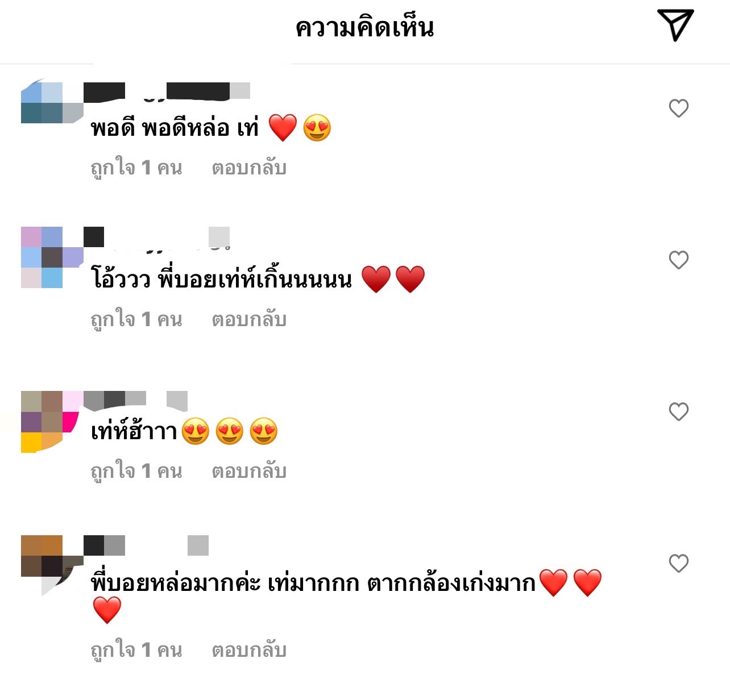This screenshot has width=730, height=700.
Task: Like the comment 'พอดี พอดีหล่อ เท่'
Action: [x=678, y=108]
